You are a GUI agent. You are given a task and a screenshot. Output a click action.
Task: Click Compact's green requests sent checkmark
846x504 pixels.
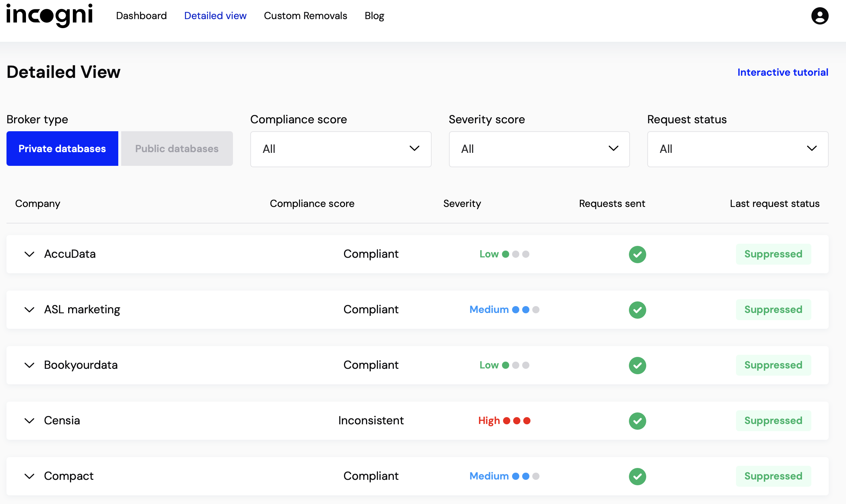(x=637, y=476)
